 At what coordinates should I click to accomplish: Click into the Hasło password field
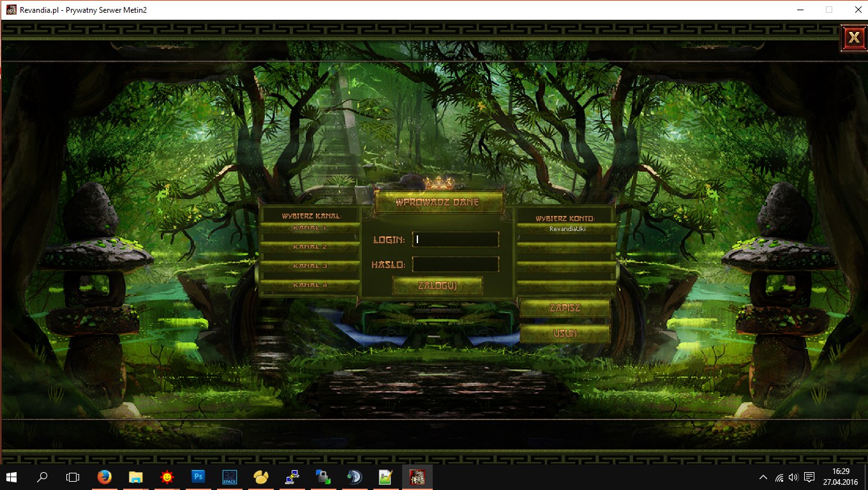click(455, 264)
